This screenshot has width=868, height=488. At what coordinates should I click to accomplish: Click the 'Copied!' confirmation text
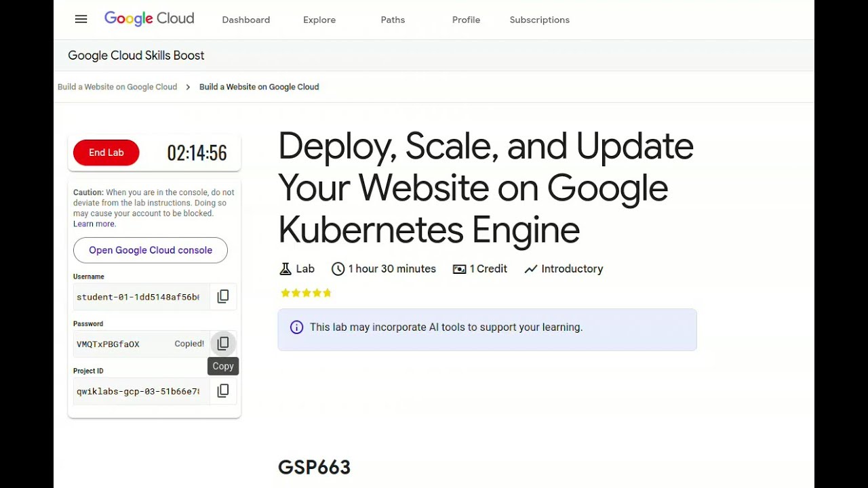click(189, 344)
